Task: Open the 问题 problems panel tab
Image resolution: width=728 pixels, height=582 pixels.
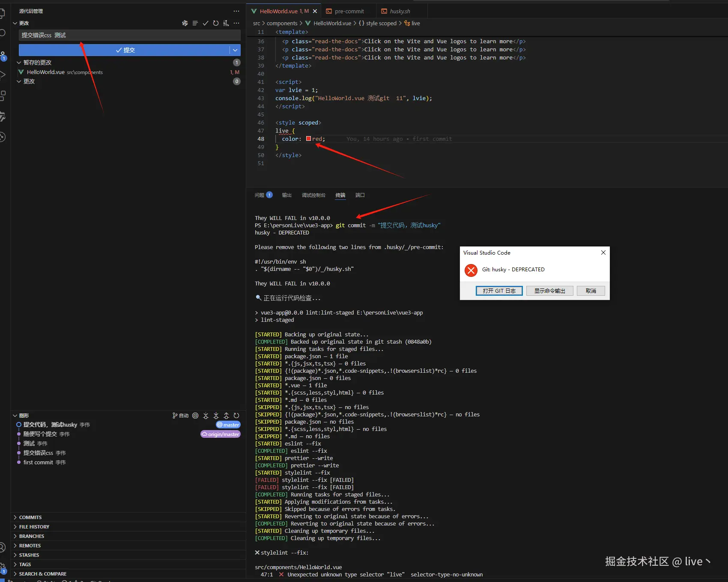Action: pyautogui.click(x=263, y=195)
